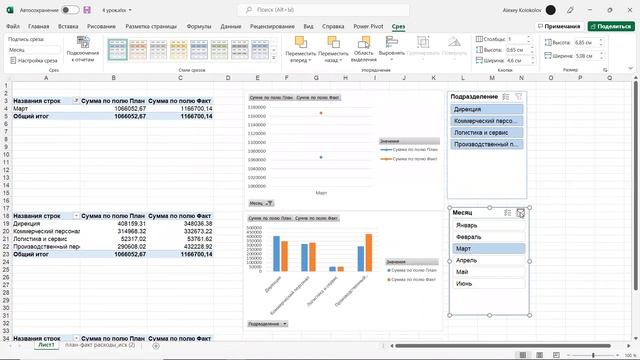Click the slicer caption field containing Месяц
Viewport: 640px width, 360px height.
(34, 50)
